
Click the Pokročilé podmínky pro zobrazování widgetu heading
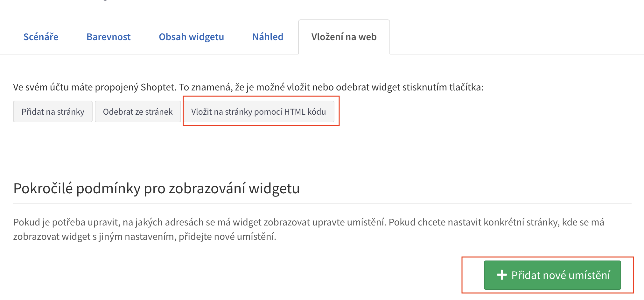tap(156, 188)
